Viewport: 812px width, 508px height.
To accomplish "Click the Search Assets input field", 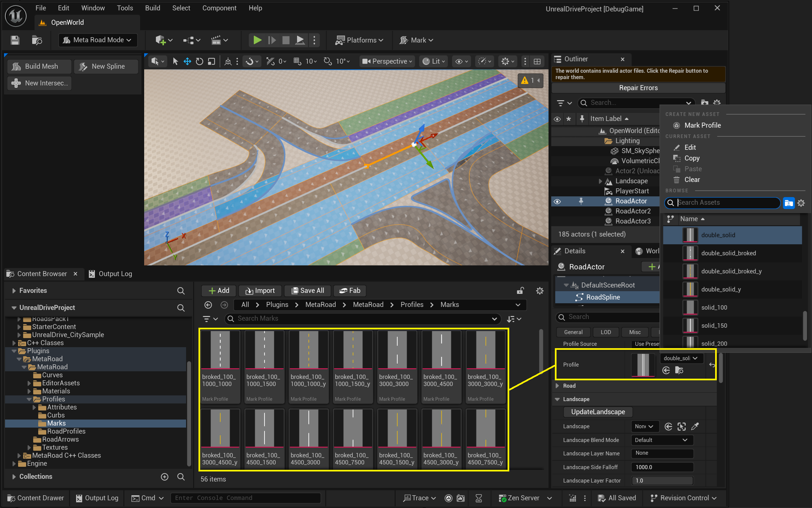I will [723, 203].
